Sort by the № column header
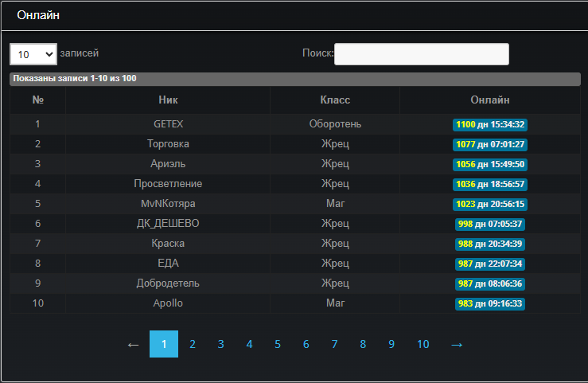588x383 pixels. (x=38, y=100)
